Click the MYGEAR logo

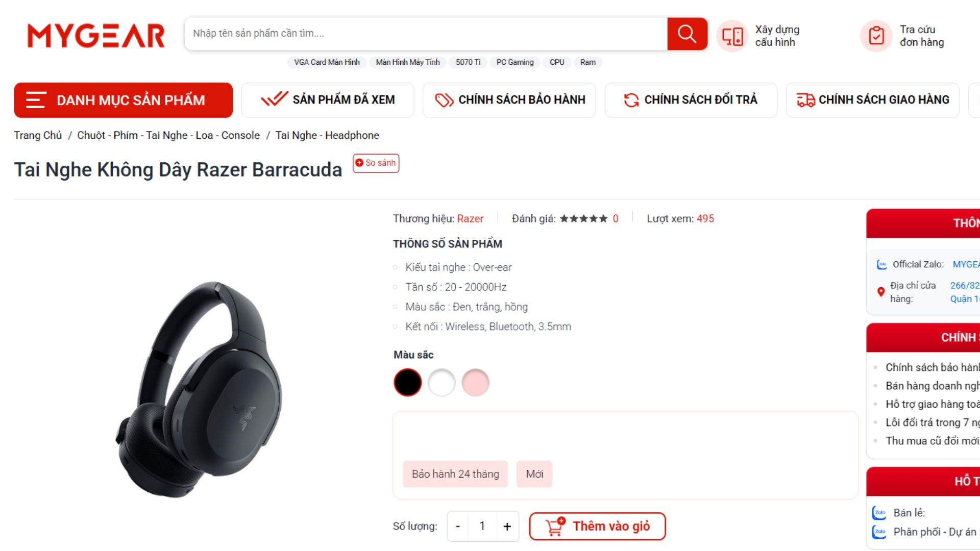tap(96, 36)
